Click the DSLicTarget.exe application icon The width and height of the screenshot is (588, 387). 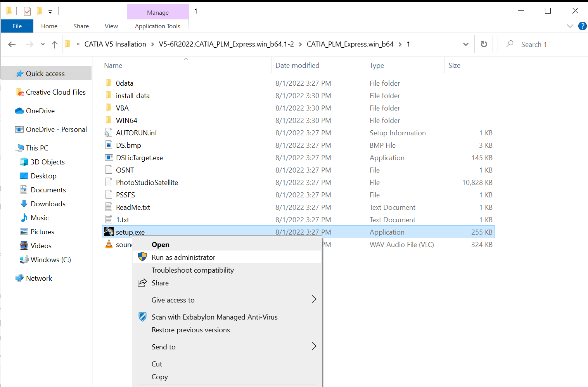[x=109, y=157]
